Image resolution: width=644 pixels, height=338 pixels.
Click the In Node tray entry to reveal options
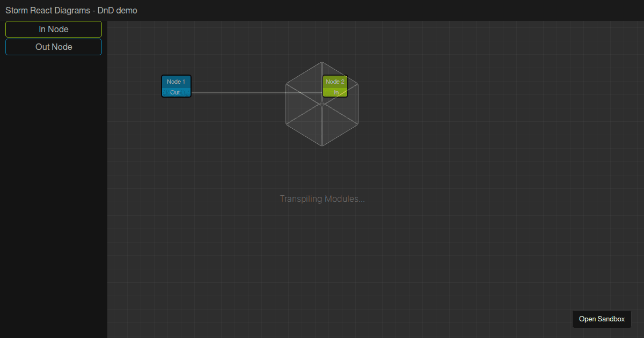click(x=53, y=29)
